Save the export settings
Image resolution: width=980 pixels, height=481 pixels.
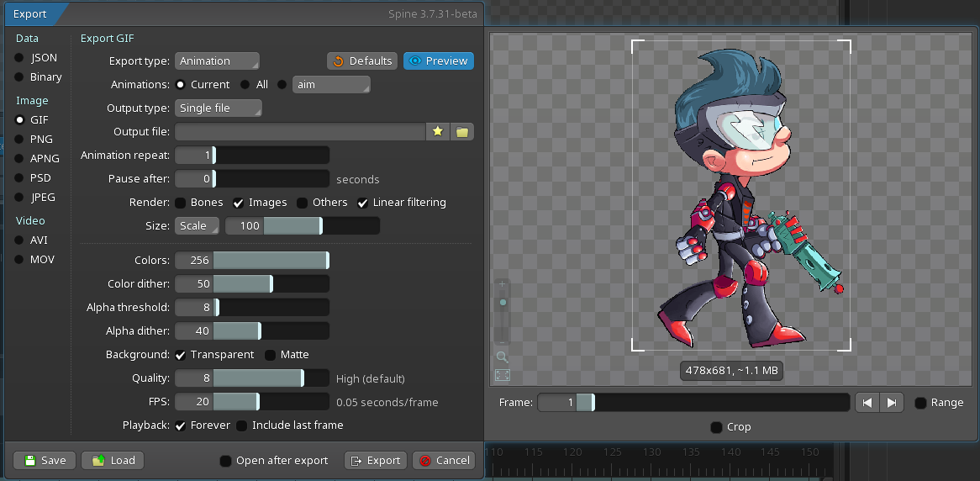(x=45, y=460)
